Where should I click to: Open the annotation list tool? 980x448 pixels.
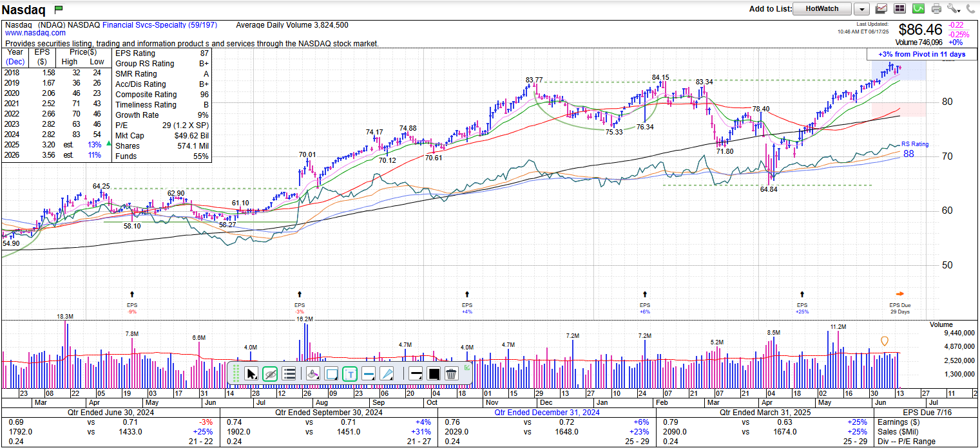tap(289, 373)
